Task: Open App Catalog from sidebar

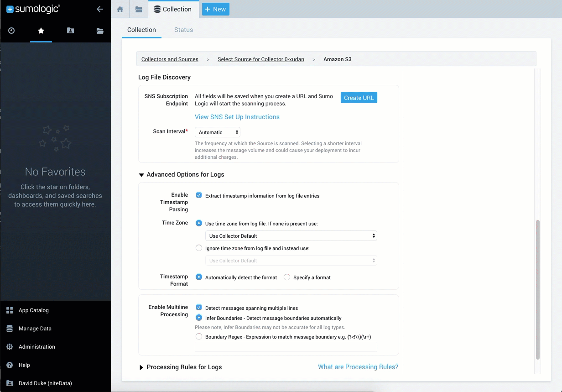Action: pos(33,310)
